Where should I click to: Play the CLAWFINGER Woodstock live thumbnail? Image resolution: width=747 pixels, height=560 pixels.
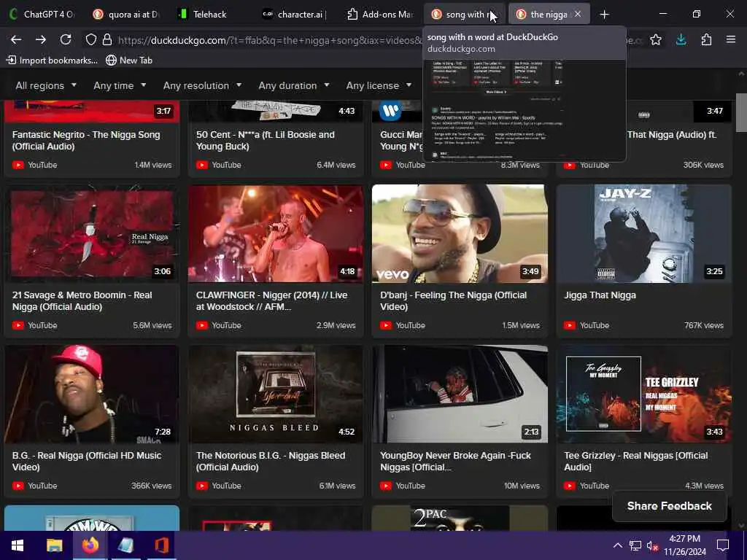276,233
